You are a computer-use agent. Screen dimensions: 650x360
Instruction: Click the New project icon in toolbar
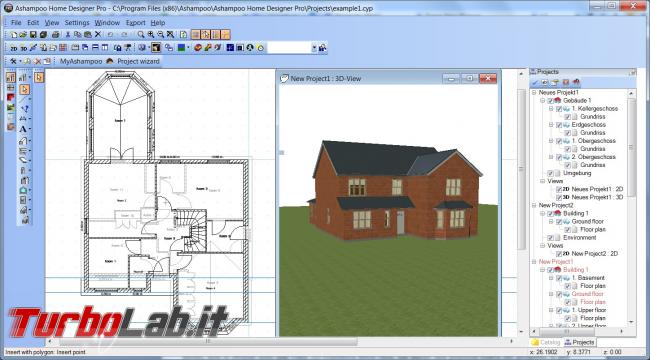(x=14, y=34)
